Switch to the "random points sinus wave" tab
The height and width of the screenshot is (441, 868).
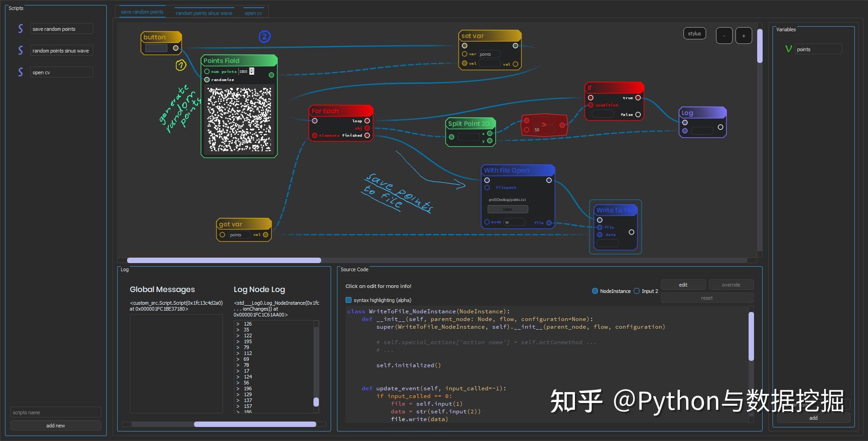204,13
